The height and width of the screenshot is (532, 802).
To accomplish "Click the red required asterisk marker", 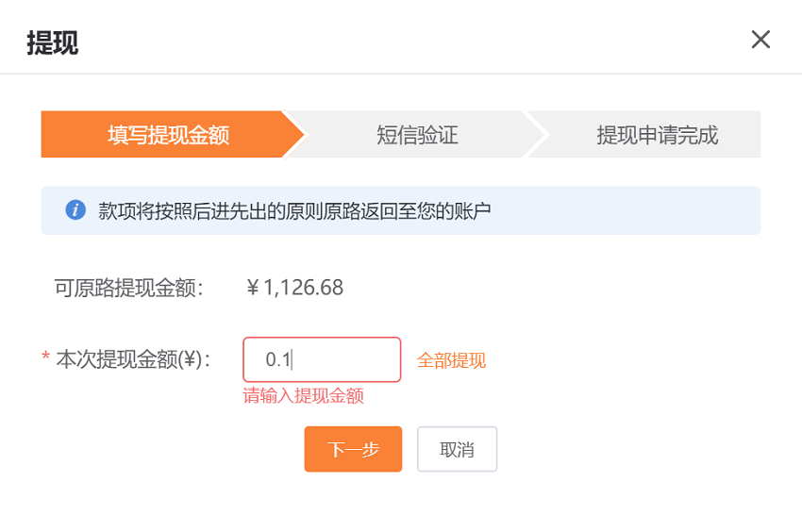I will tap(45, 356).
